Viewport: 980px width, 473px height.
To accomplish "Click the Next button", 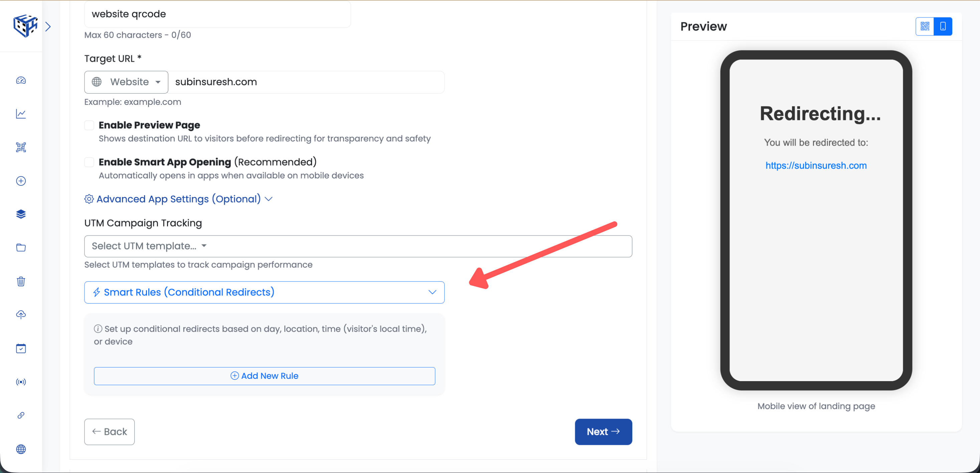I will pyautogui.click(x=603, y=432).
